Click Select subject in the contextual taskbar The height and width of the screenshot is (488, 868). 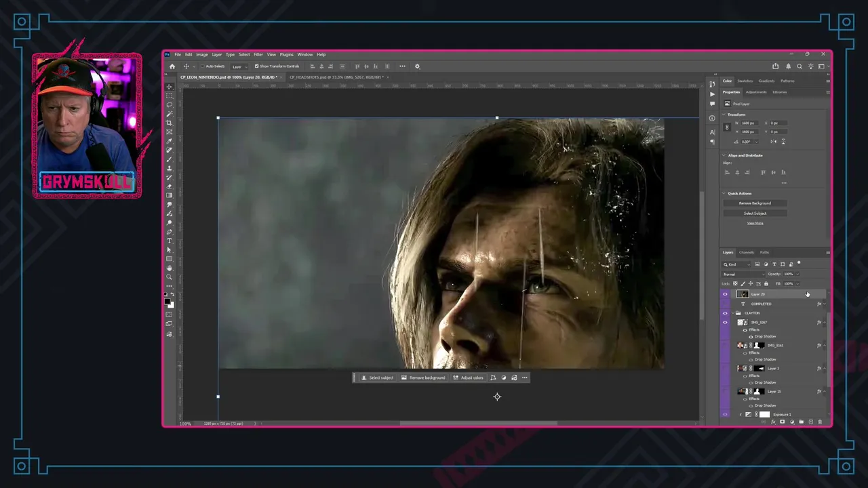pyautogui.click(x=377, y=378)
